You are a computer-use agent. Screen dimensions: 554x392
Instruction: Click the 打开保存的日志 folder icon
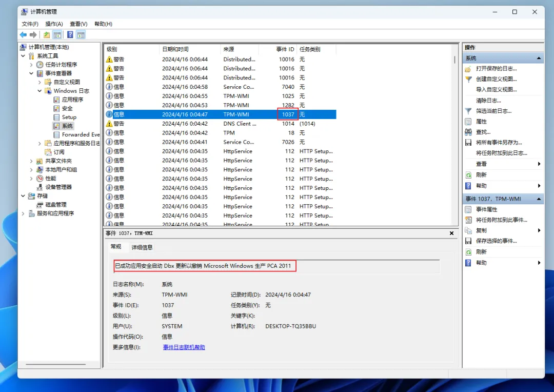tap(468, 69)
